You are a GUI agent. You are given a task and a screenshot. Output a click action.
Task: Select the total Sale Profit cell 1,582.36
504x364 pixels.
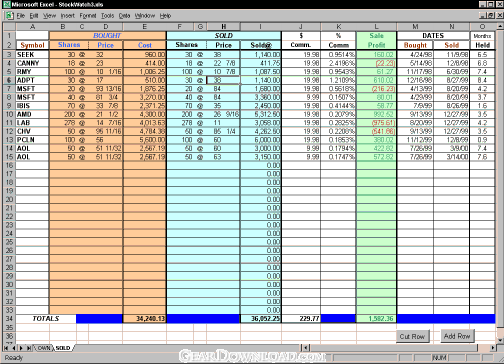coord(376,319)
